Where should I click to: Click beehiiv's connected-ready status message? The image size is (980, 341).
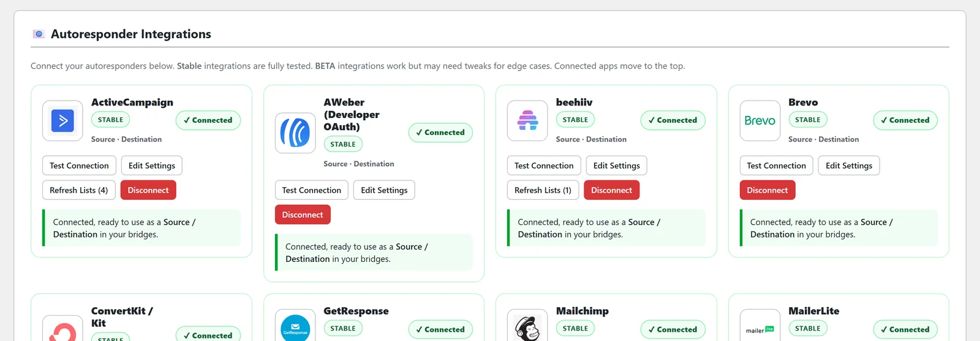606,228
